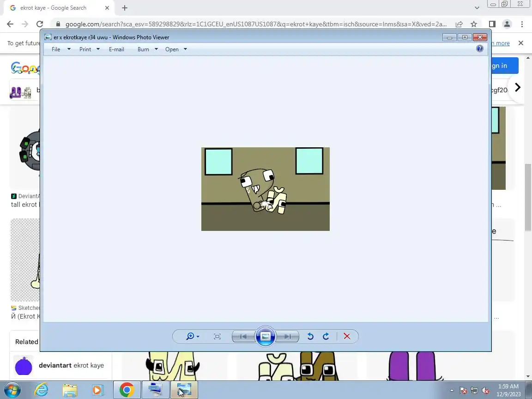Image resolution: width=532 pixels, height=399 pixels.
Task: Open Chrome profile icon
Action: tap(507, 24)
